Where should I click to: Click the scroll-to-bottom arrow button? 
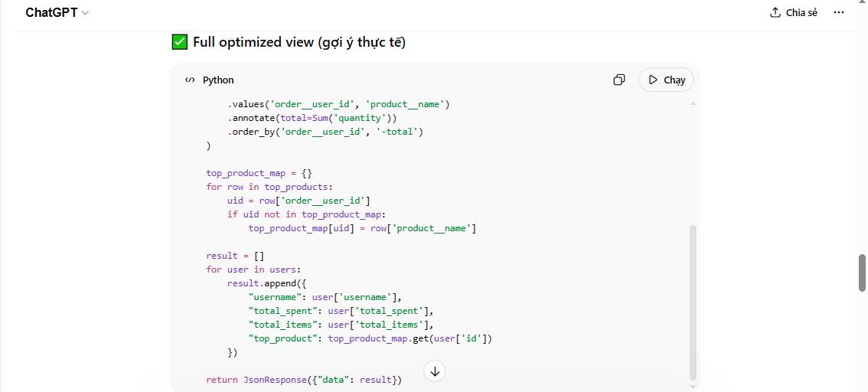click(435, 371)
